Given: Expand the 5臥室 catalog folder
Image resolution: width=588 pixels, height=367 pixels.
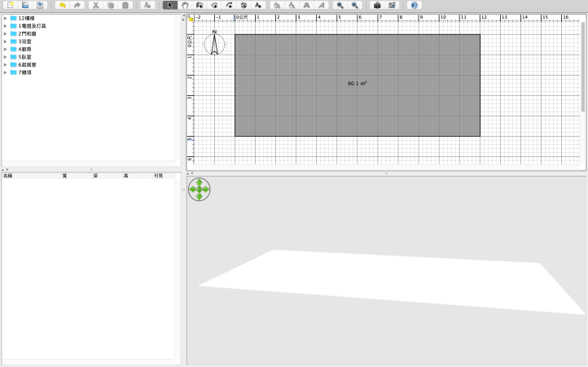Looking at the screenshot, I should 5,57.
